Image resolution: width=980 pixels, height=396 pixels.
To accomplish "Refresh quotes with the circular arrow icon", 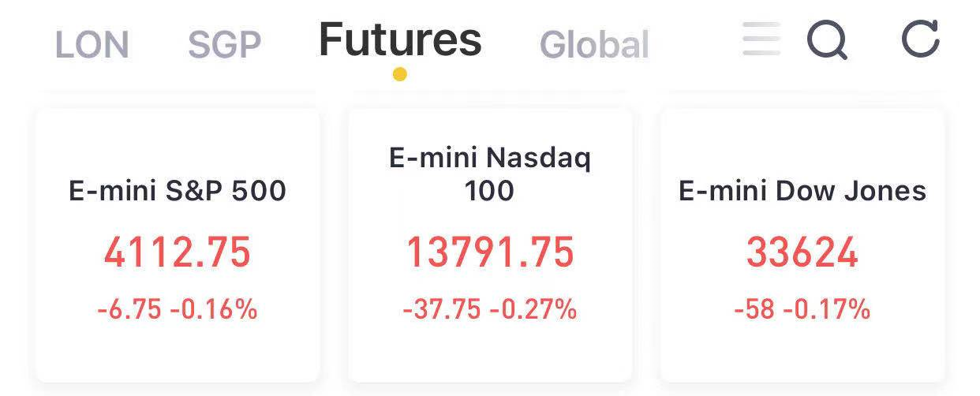I will pyautogui.click(x=921, y=39).
